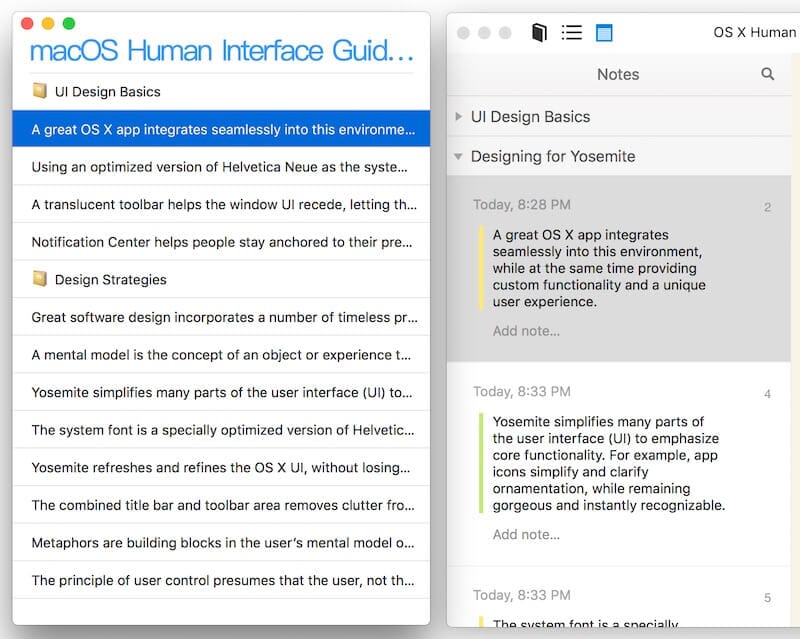Select row 'A translucent toolbar helps the window UI'
Screen dimensions: 800x639
coord(221,204)
